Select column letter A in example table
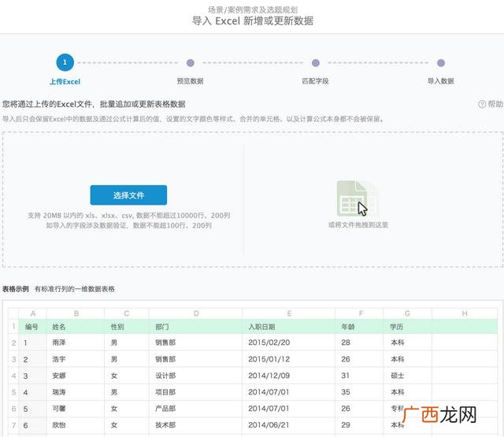 click(x=33, y=313)
